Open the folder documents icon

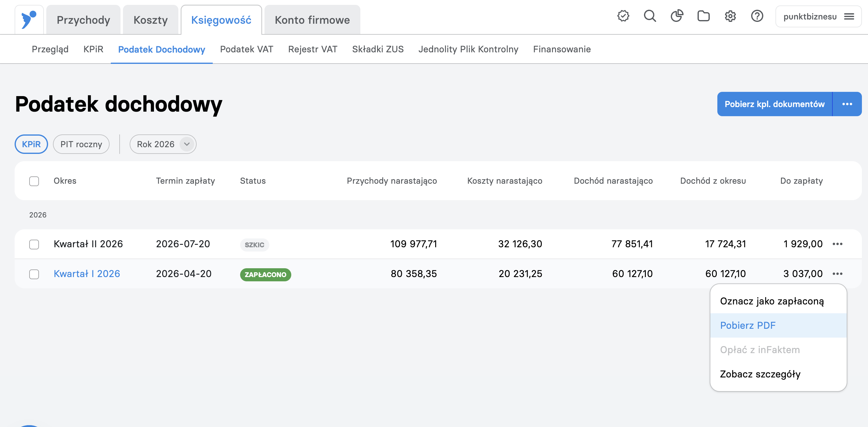coord(703,16)
